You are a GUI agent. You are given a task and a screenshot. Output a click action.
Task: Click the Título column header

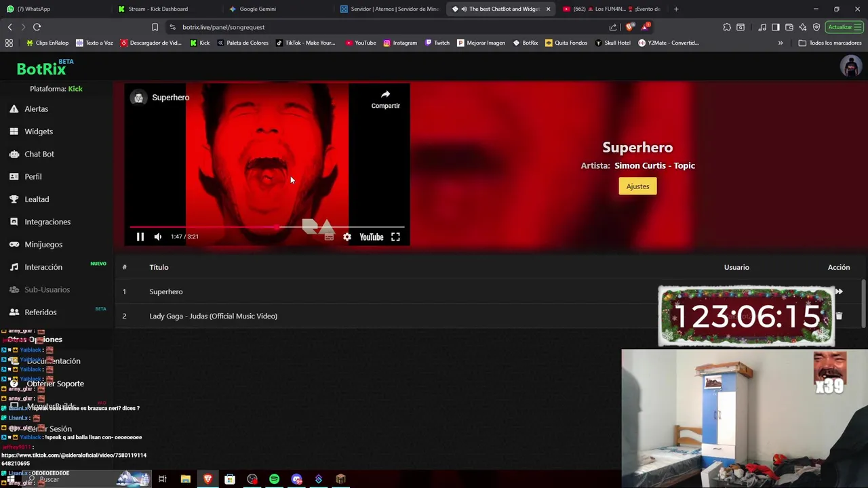pos(159,267)
